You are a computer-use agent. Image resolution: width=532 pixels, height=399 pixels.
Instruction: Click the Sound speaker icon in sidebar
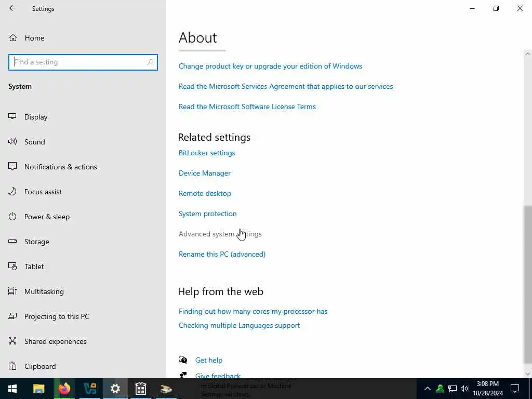[x=12, y=141]
